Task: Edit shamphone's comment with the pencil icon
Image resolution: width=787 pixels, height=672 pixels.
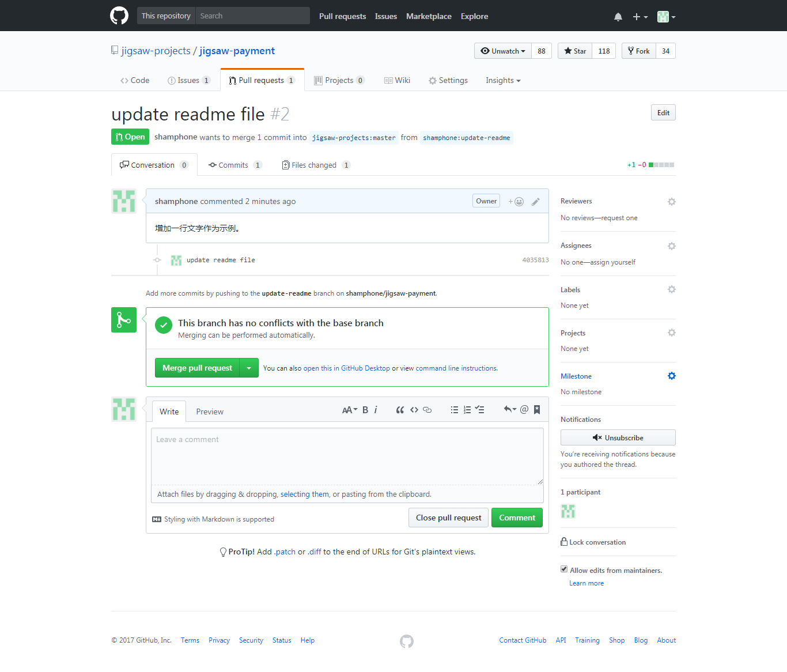Action: pyautogui.click(x=536, y=202)
